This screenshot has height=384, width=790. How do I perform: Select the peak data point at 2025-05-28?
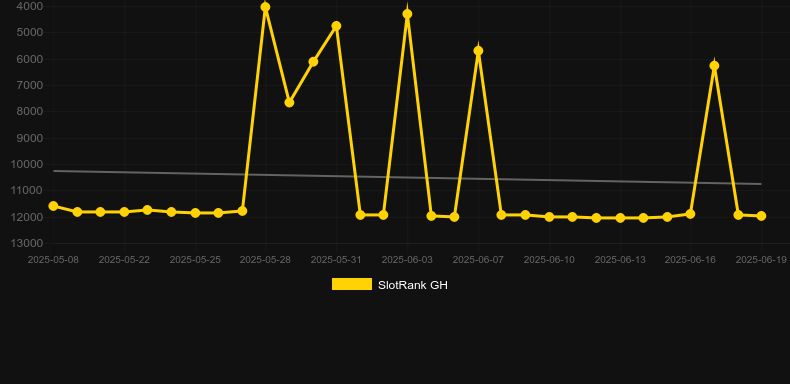(x=266, y=7)
